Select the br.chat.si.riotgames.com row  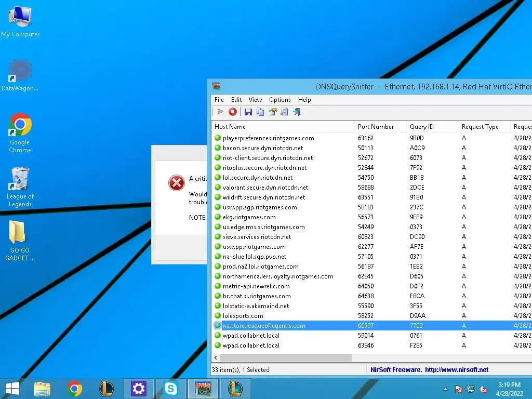[x=371, y=296]
